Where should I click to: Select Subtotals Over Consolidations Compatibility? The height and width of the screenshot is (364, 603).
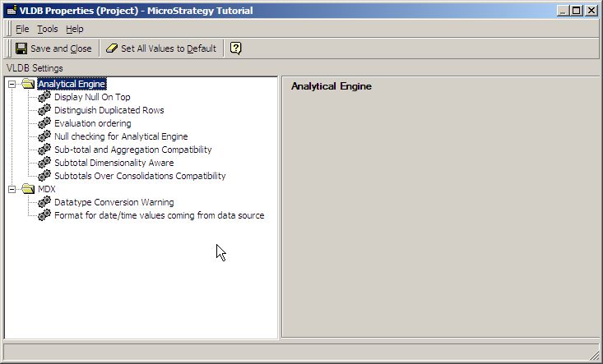pyautogui.click(x=139, y=176)
